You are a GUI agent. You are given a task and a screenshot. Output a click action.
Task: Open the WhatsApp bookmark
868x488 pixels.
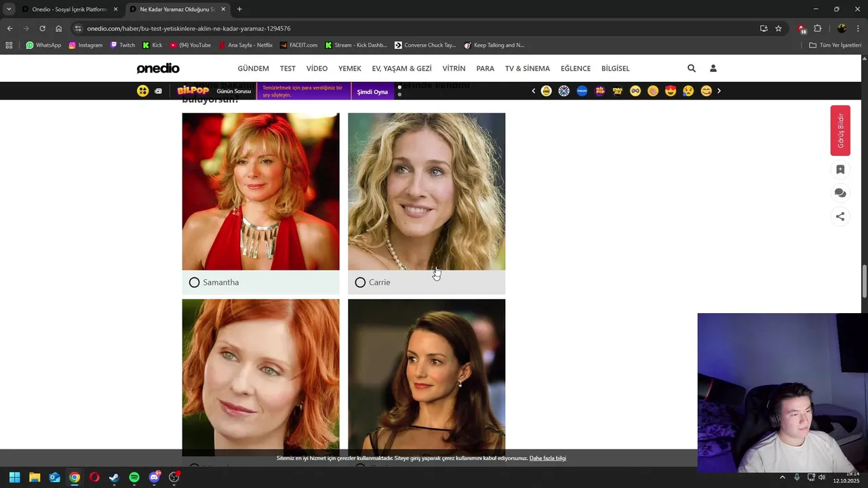tap(43, 45)
